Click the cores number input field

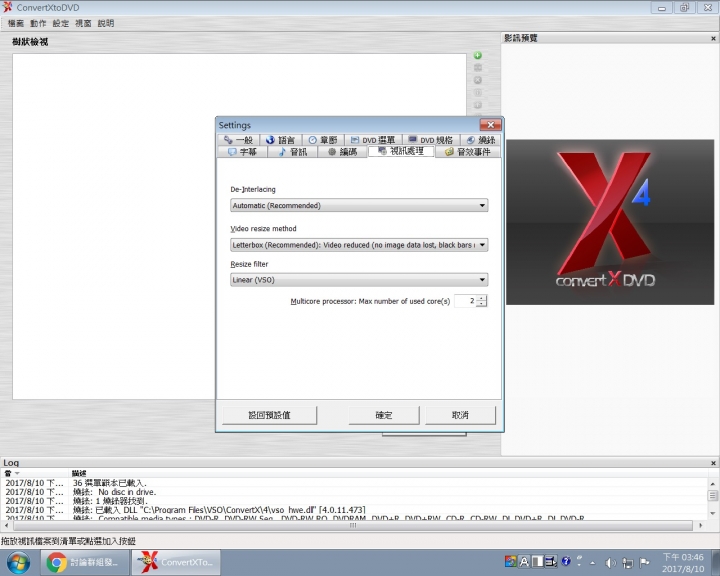point(465,301)
